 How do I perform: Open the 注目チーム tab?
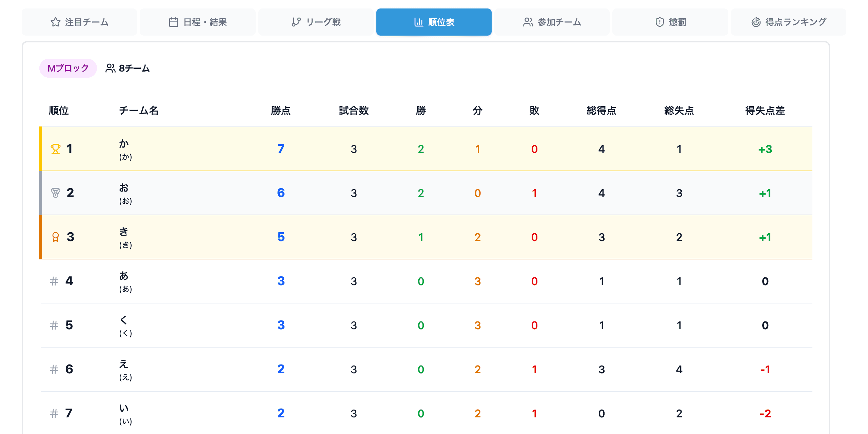tap(79, 22)
